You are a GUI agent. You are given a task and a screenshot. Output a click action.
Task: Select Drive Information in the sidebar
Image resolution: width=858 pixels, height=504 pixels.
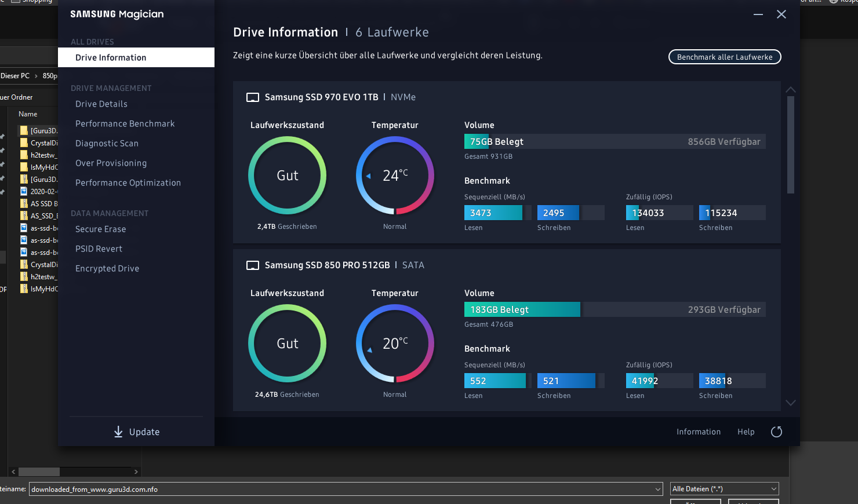point(136,57)
